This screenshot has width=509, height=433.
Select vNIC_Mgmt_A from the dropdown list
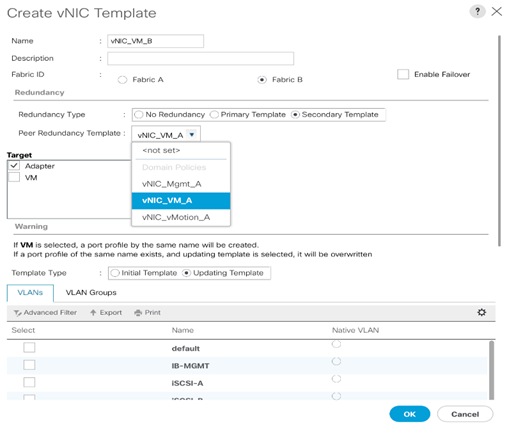(x=181, y=184)
